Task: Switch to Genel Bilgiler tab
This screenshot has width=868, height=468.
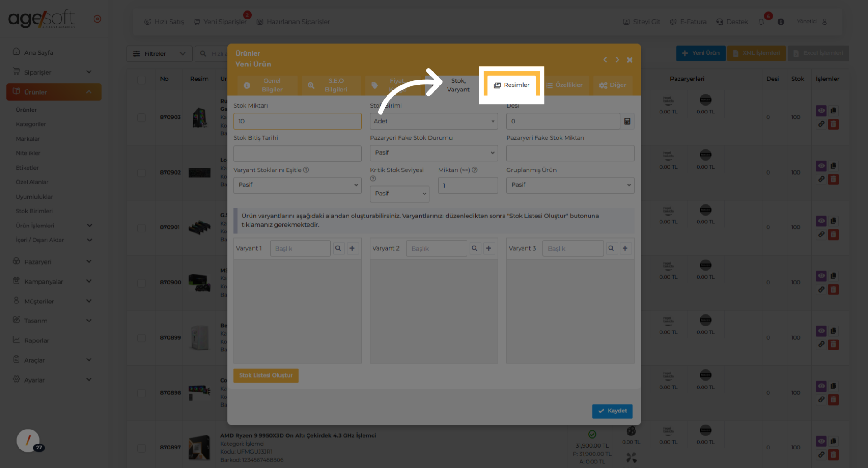Action: 267,85
